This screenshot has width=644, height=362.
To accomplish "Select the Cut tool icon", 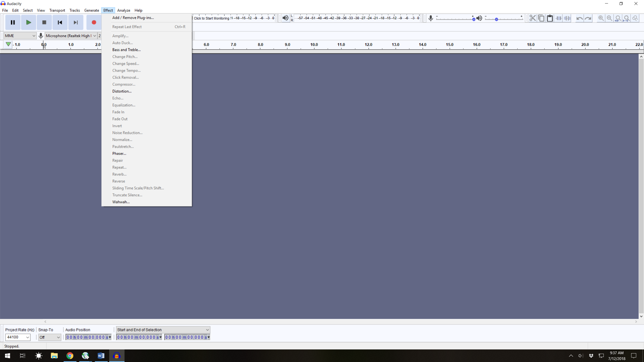I will 532,18.
